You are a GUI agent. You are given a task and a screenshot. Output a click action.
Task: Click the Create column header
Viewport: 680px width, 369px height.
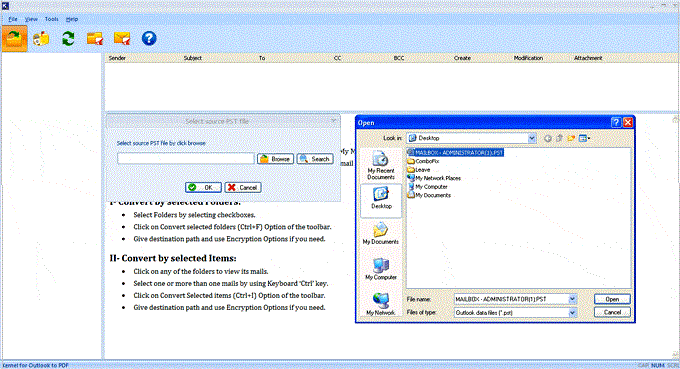pyautogui.click(x=462, y=58)
